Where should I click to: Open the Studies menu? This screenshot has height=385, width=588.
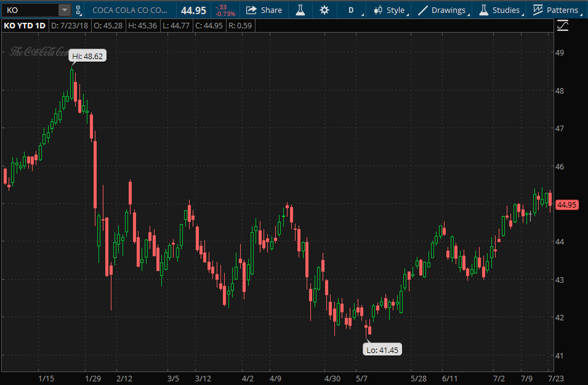click(506, 10)
